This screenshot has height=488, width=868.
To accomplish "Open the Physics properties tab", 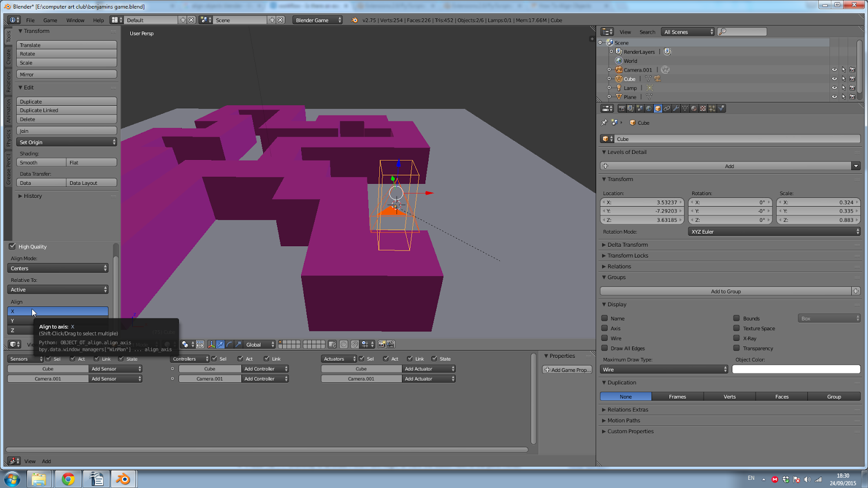I will tap(720, 108).
